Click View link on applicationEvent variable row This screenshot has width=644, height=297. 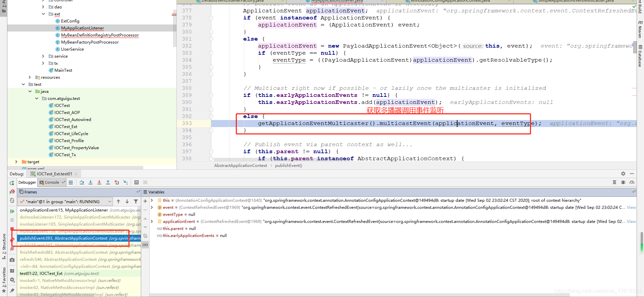(x=631, y=221)
